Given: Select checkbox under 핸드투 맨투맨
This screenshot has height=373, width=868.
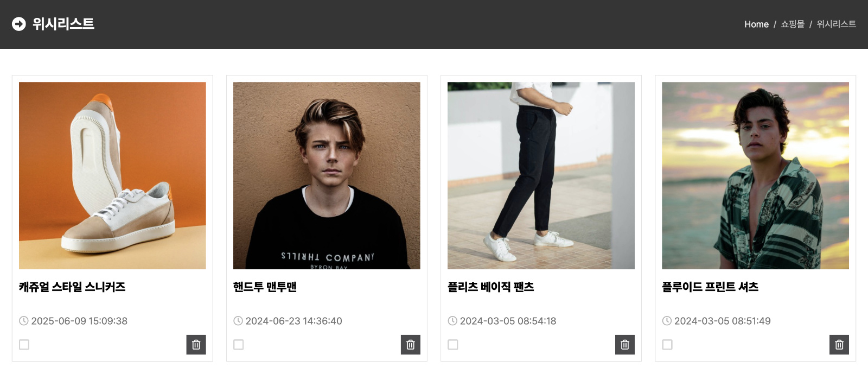Looking at the screenshot, I should [x=239, y=345].
